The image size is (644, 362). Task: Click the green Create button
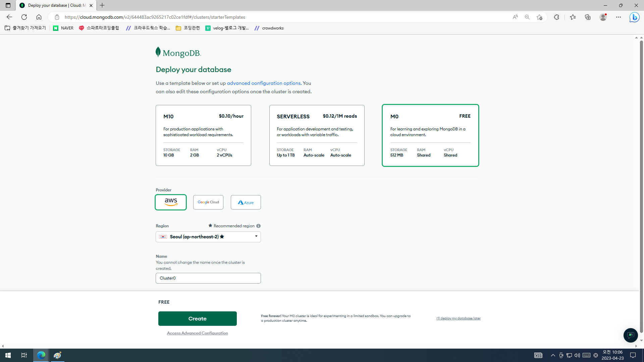tap(198, 319)
